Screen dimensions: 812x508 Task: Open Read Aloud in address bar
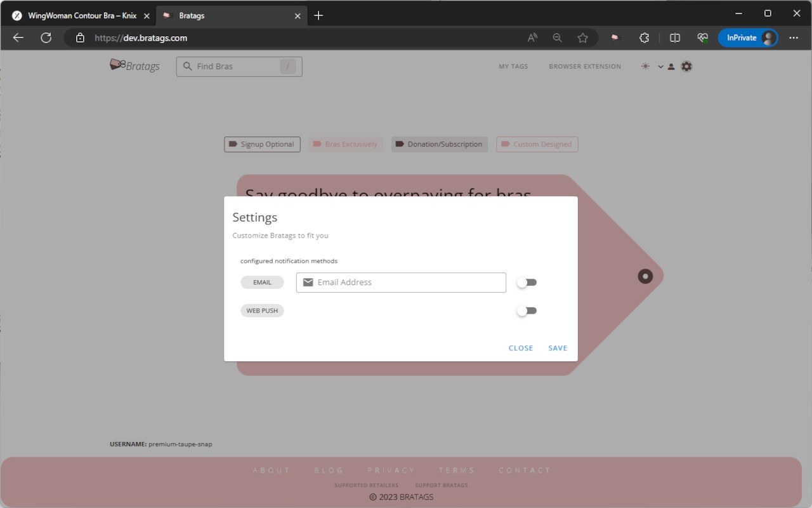point(532,37)
